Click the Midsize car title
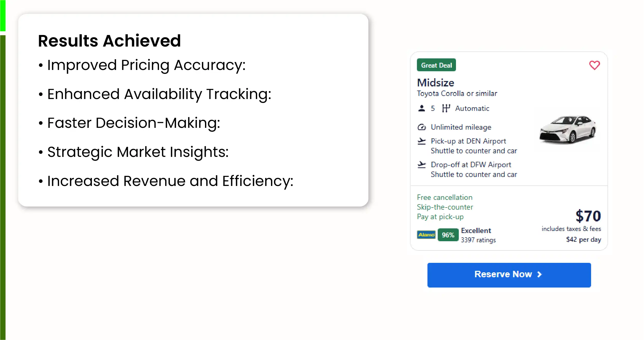 point(436,83)
